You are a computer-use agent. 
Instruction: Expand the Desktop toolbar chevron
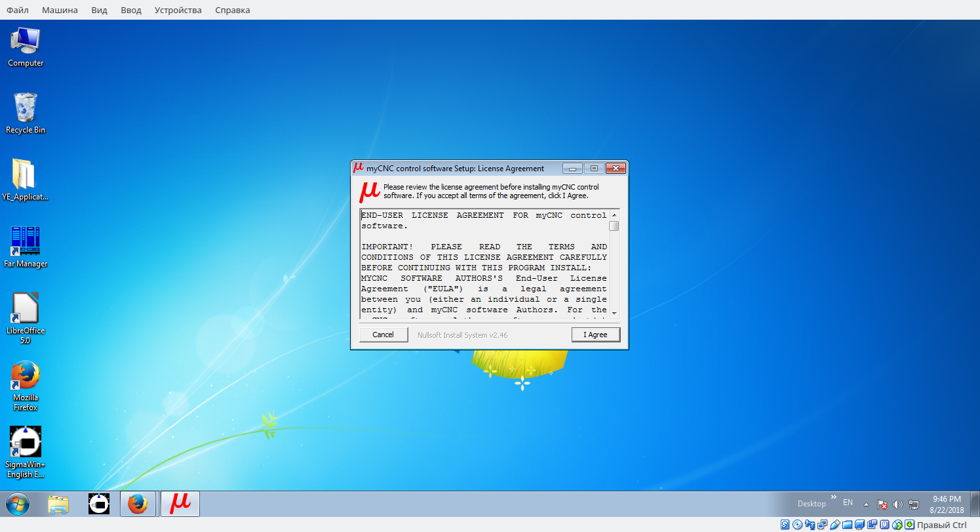834,499
